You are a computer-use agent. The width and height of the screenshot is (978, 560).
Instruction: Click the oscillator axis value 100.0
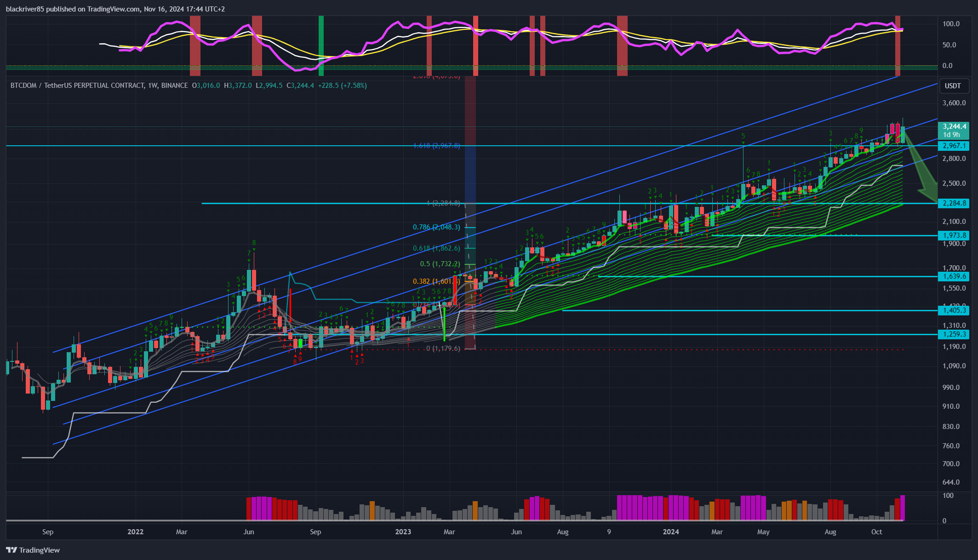(951, 24)
